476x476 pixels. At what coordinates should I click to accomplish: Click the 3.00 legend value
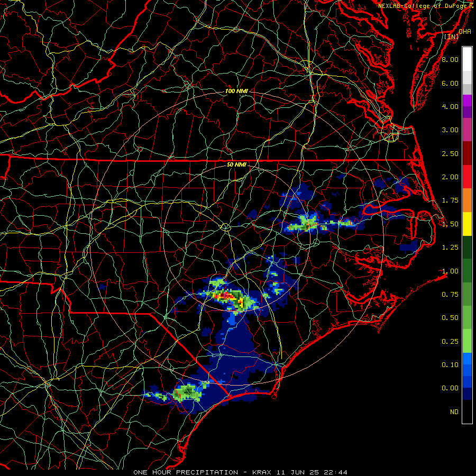(x=450, y=130)
